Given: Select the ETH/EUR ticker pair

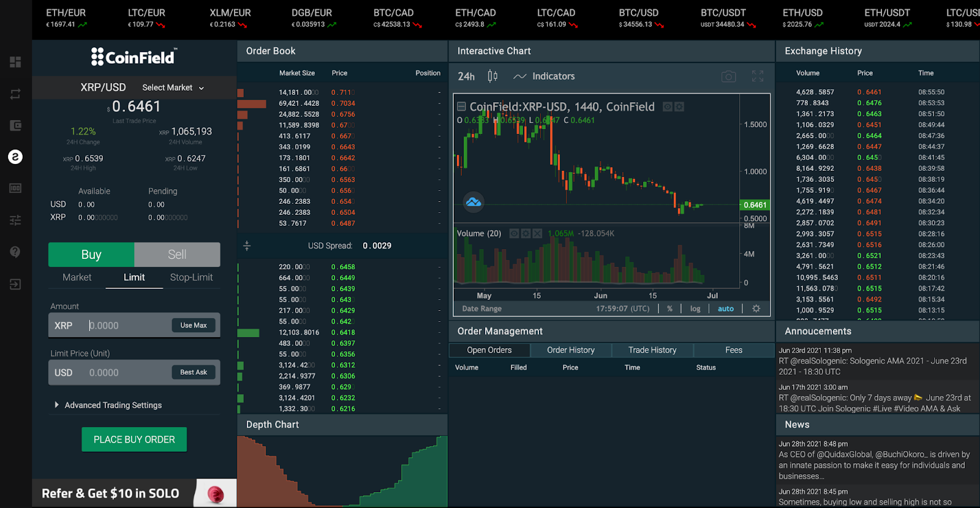Looking at the screenshot, I should pyautogui.click(x=67, y=18).
